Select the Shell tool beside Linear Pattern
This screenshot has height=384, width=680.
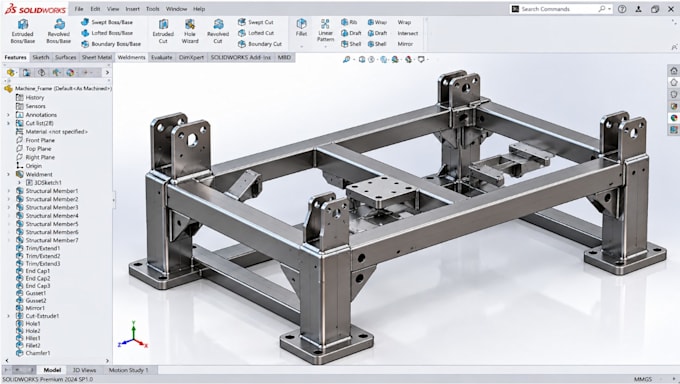[x=351, y=44]
